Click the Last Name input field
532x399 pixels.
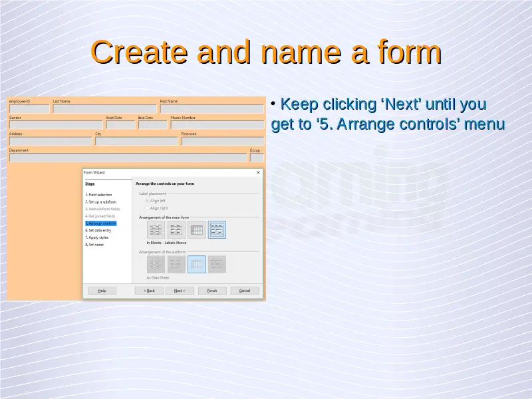[104, 109]
